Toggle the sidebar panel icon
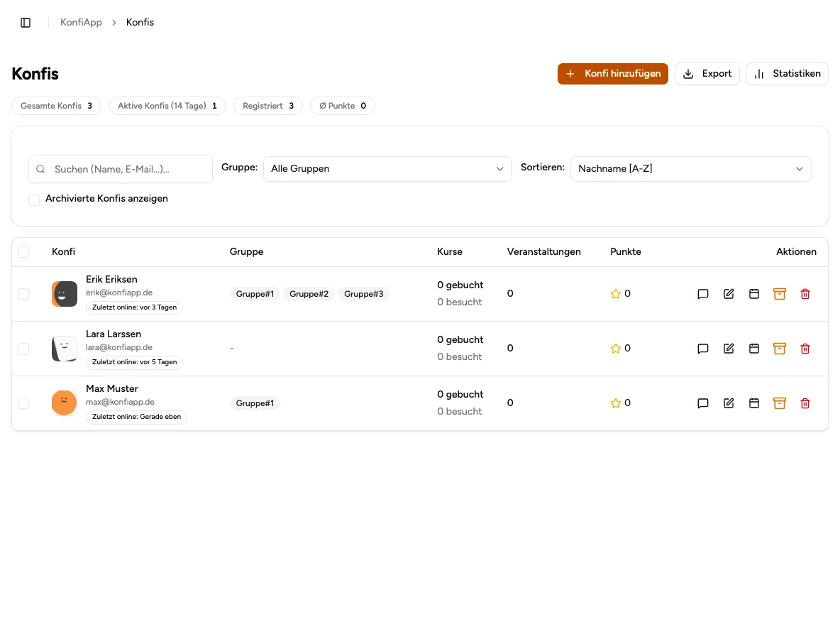Screen dimensions: 840x639 tap(26, 23)
